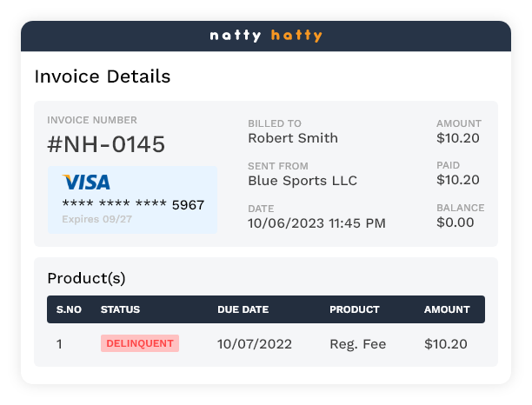
Task: Click the Product(s) section heading
Action: click(86, 278)
